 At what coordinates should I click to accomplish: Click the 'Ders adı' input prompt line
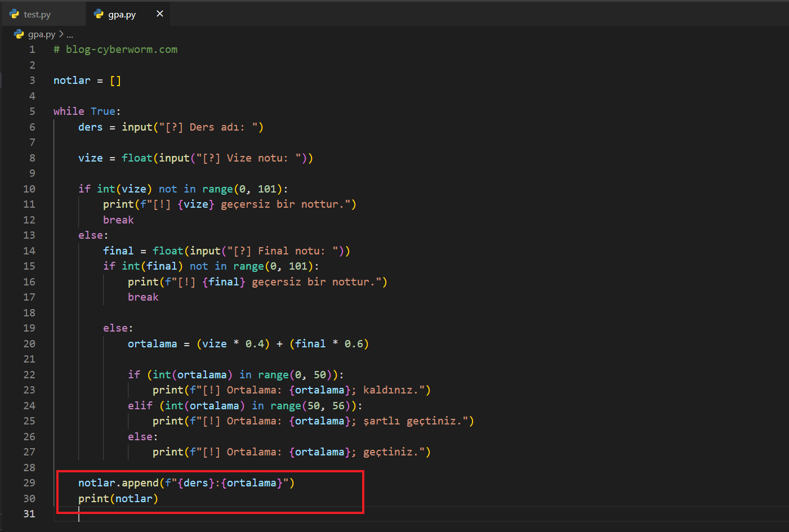coord(171,127)
